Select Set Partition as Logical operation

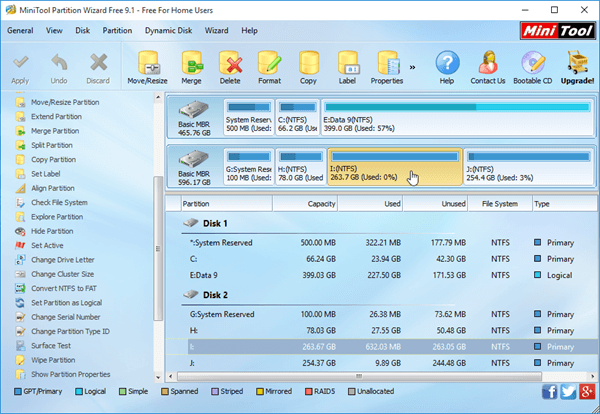[x=67, y=303]
